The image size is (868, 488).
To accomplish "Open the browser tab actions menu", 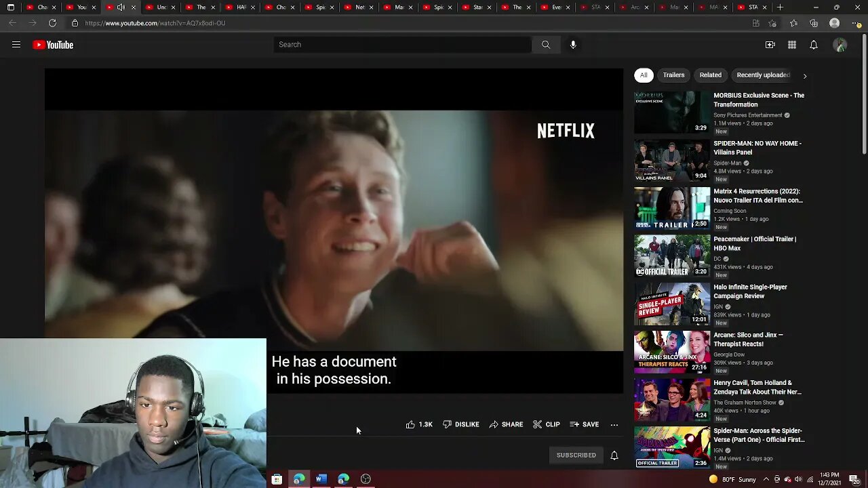I will 10,7.
